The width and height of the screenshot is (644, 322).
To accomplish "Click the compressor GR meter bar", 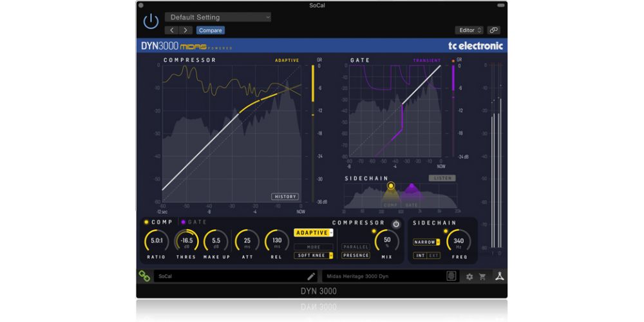I will [313, 133].
